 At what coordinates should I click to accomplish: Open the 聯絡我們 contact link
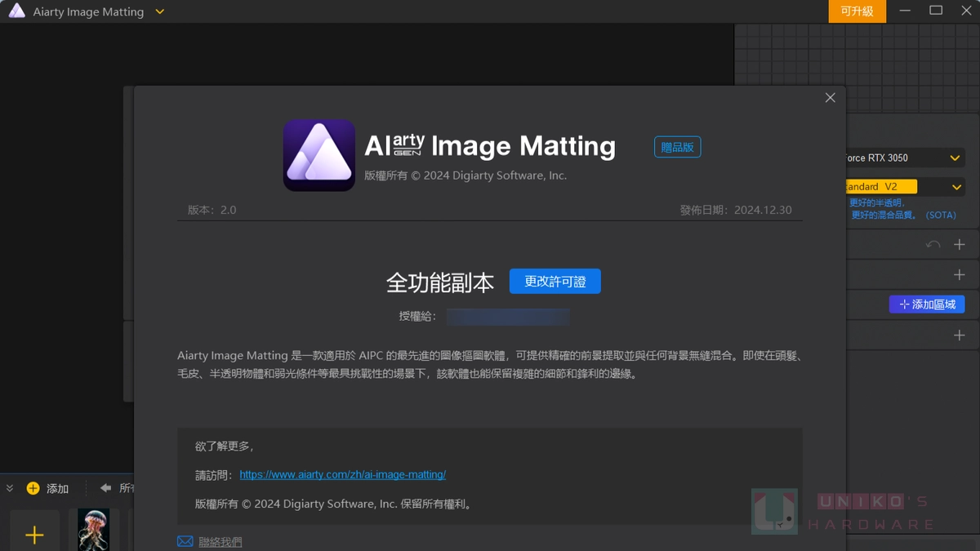220,542
